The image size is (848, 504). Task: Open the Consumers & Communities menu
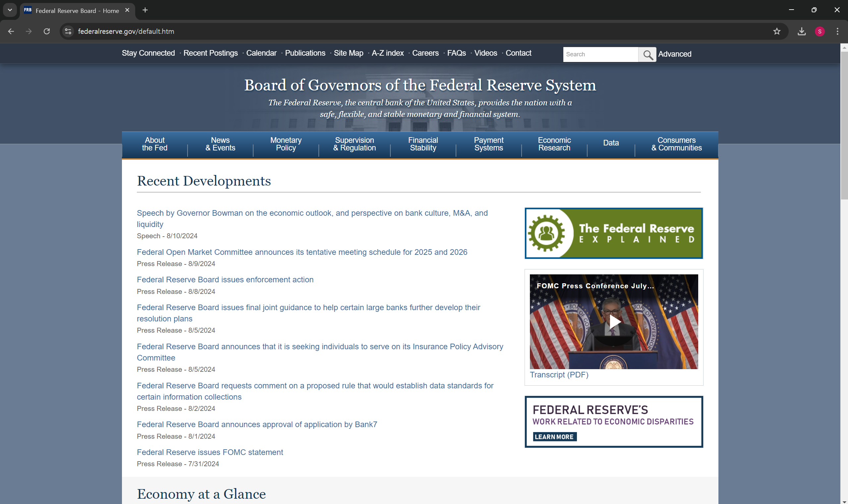click(676, 144)
